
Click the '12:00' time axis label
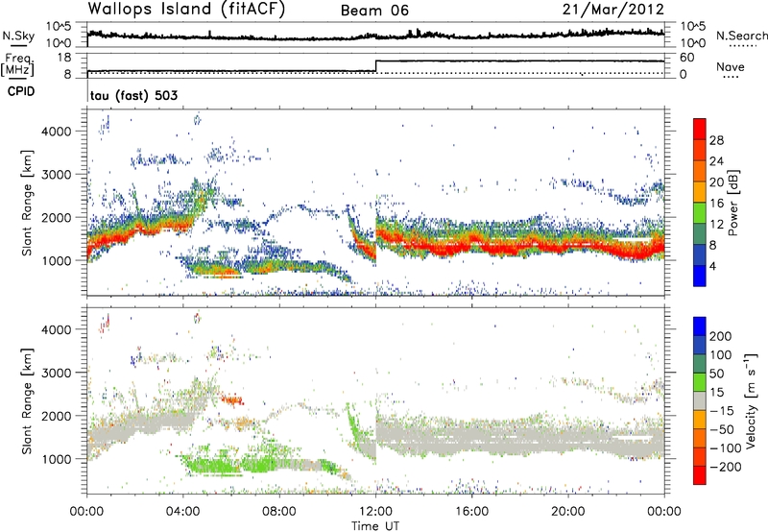tap(375, 512)
